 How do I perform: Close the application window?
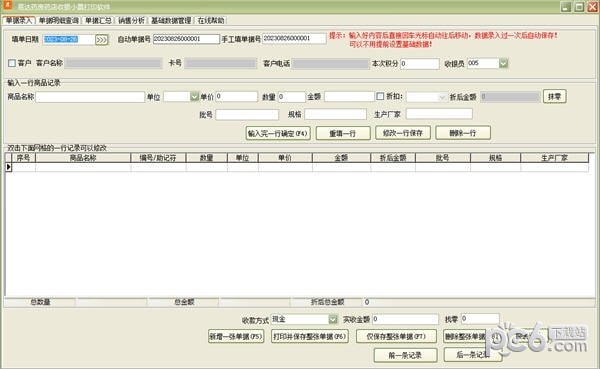[593, 7]
